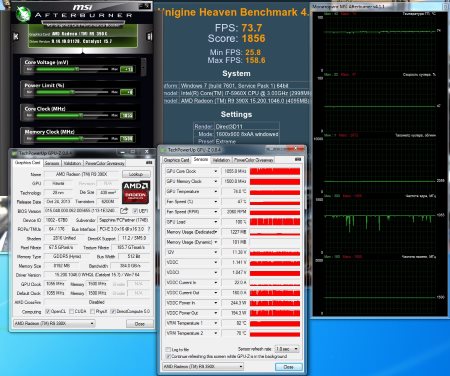Open the GPU Memory Clock sensor dropdown

pos(216,181)
